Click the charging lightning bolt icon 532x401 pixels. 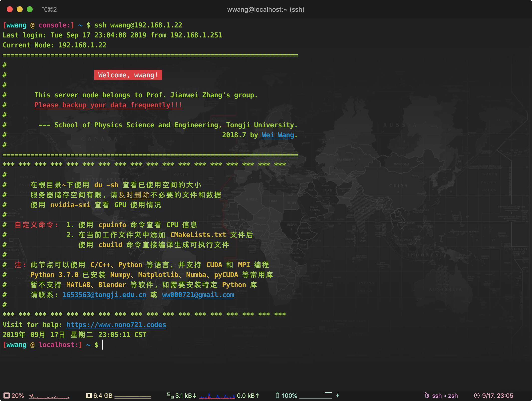point(338,396)
